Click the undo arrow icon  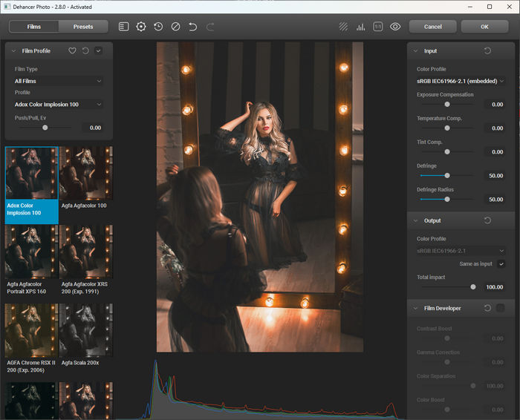[193, 27]
